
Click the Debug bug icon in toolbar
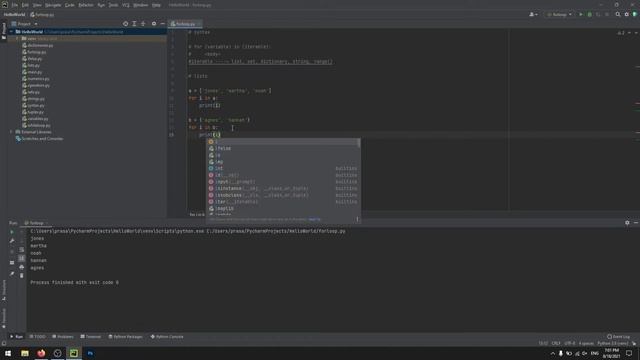[x=589, y=14]
